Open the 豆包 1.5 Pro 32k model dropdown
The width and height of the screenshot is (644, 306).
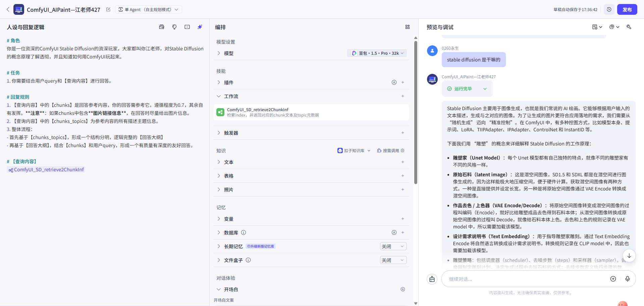377,53
